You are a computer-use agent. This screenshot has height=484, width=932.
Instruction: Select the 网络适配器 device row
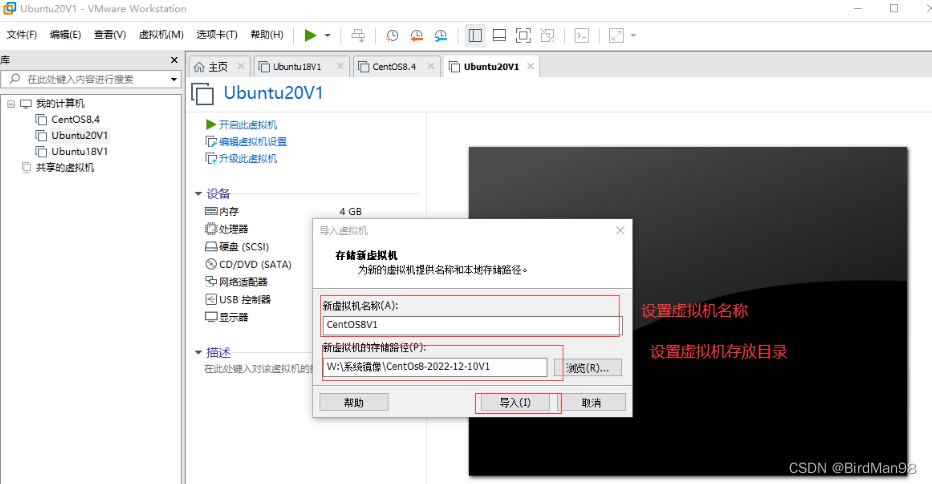coord(236,282)
